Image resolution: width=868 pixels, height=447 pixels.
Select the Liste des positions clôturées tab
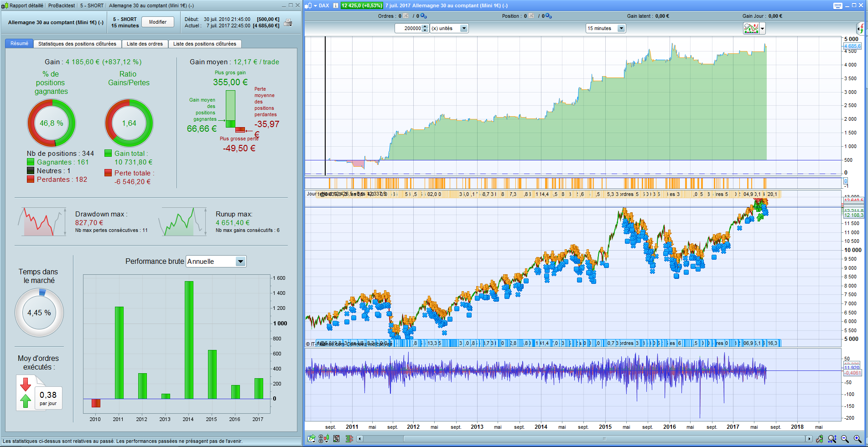tap(205, 44)
